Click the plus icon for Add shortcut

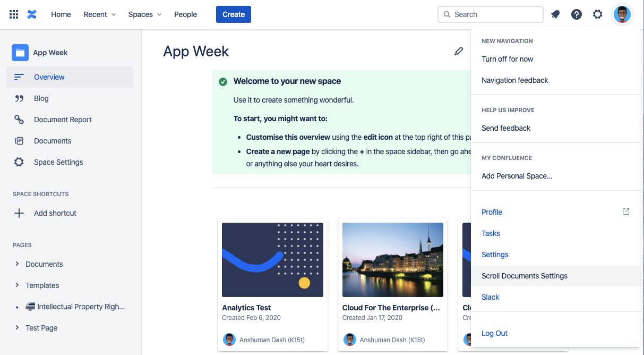tap(19, 213)
